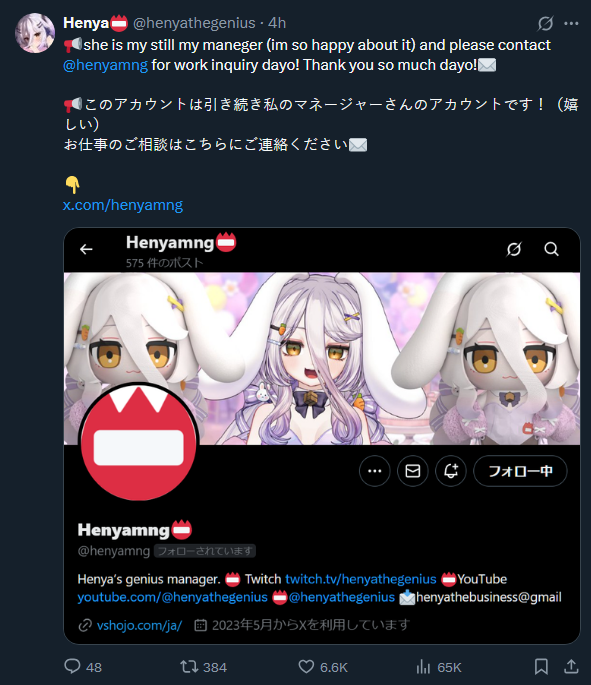This screenshot has height=685, width=591.
Task: Toggle notifications bell for Henyamng
Action: pyautogui.click(x=451, y=471)
